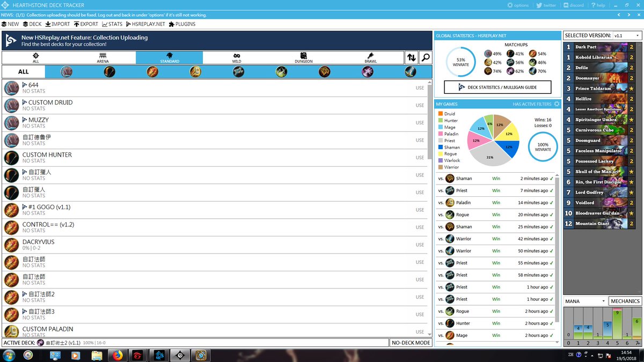Image resolution: width=644 pixels, height=362 pixels.
Task: Click HSReplay logo in feature banner
Action: (11, 41)
